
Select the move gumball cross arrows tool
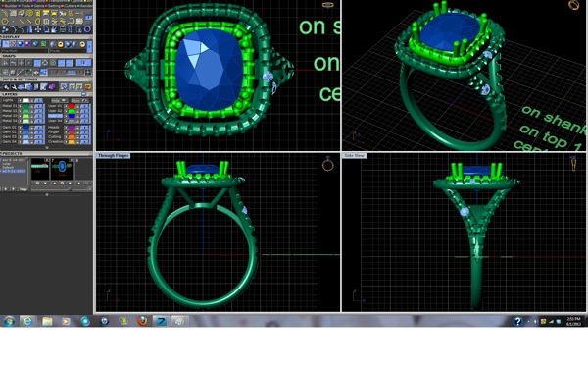point(38,29)
